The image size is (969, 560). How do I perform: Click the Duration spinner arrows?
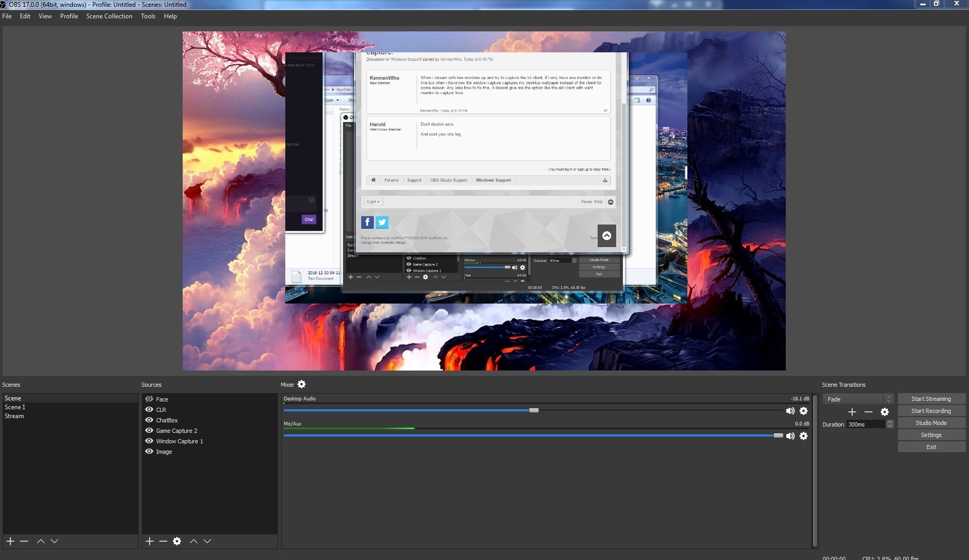point(890,424)
